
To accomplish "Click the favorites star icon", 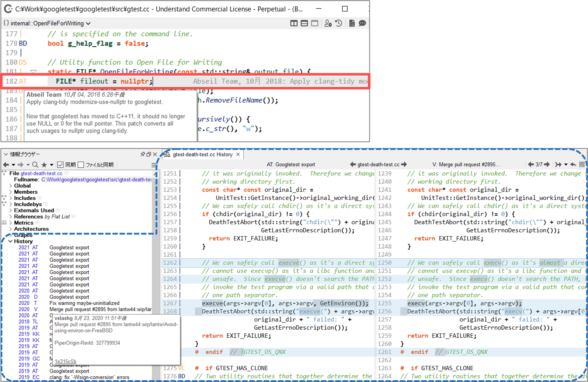I will [44, 165].
